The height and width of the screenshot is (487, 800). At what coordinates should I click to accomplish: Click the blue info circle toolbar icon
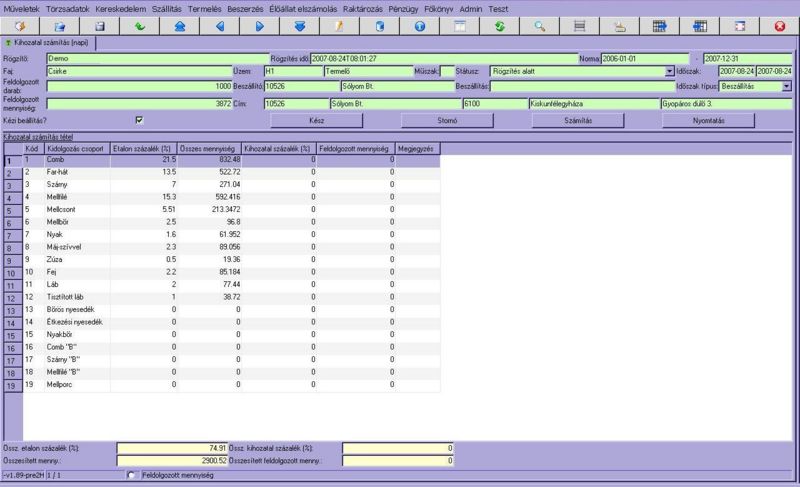coord(419,24)
